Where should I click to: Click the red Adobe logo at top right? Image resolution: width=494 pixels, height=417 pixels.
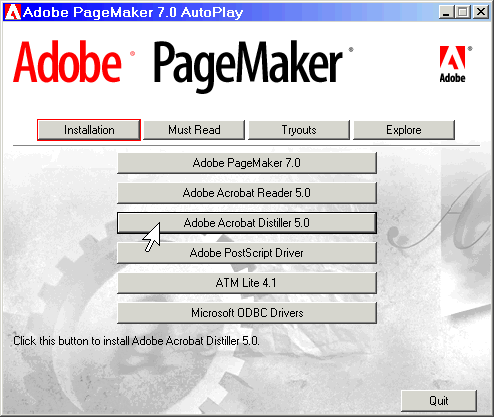[453, 64]
